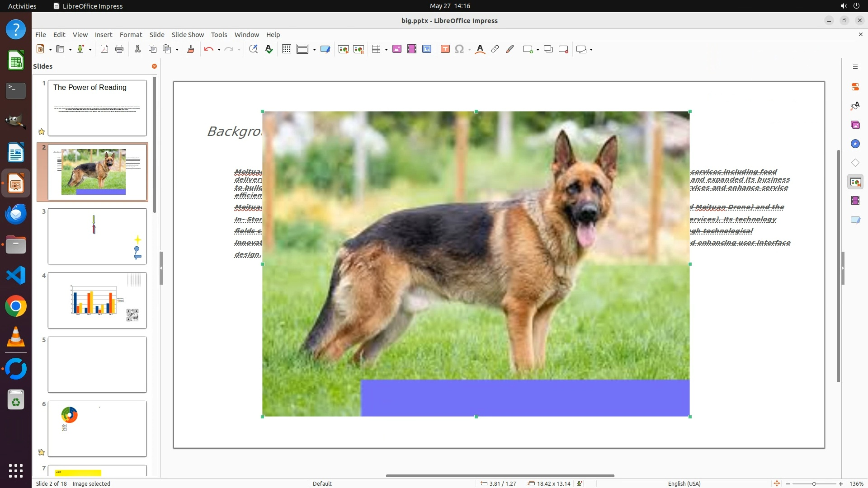Select slide 4 thumbnail with bar chart
The height and width of the screenshot is (488, 868).
[97, 300]
